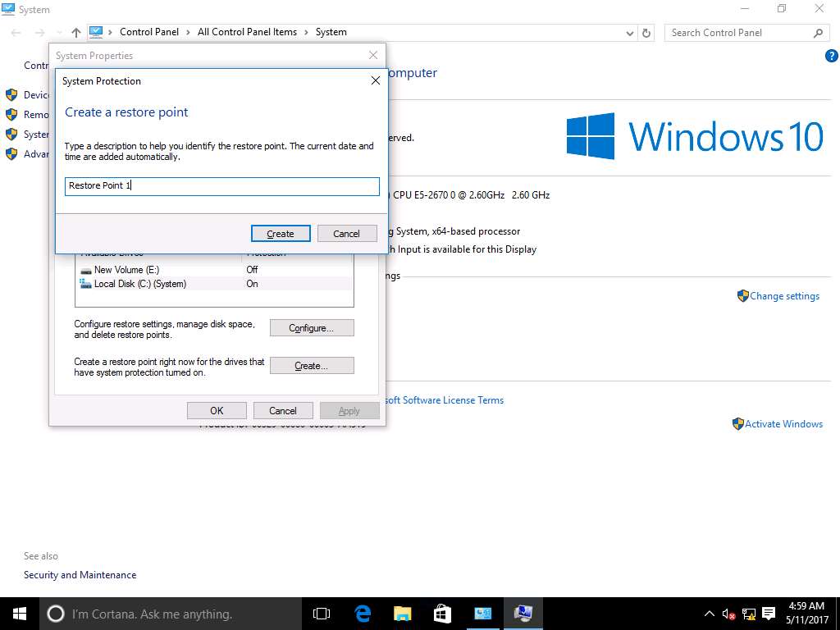Click the Forward navigation arrow
840x630 pixels.
click(39, 33)
